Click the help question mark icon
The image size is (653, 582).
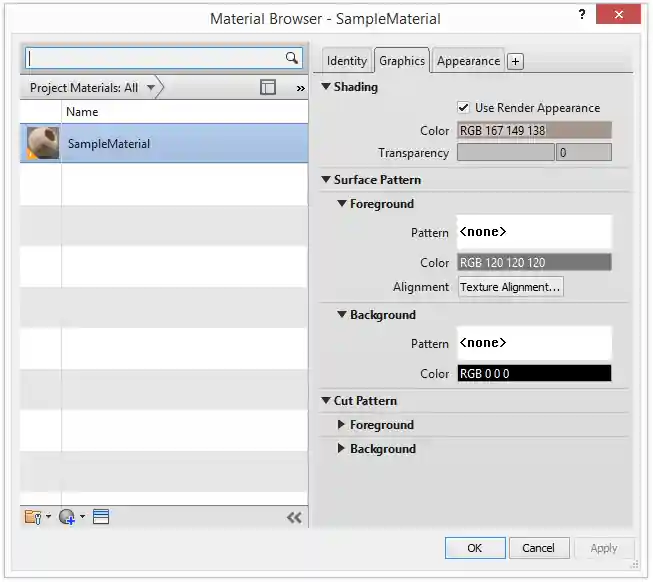(582, 16)
